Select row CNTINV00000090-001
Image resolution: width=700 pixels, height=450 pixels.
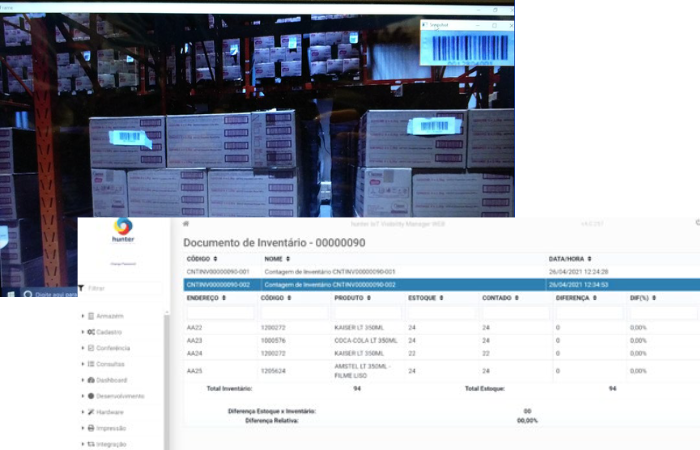click(x=442, y=271)
